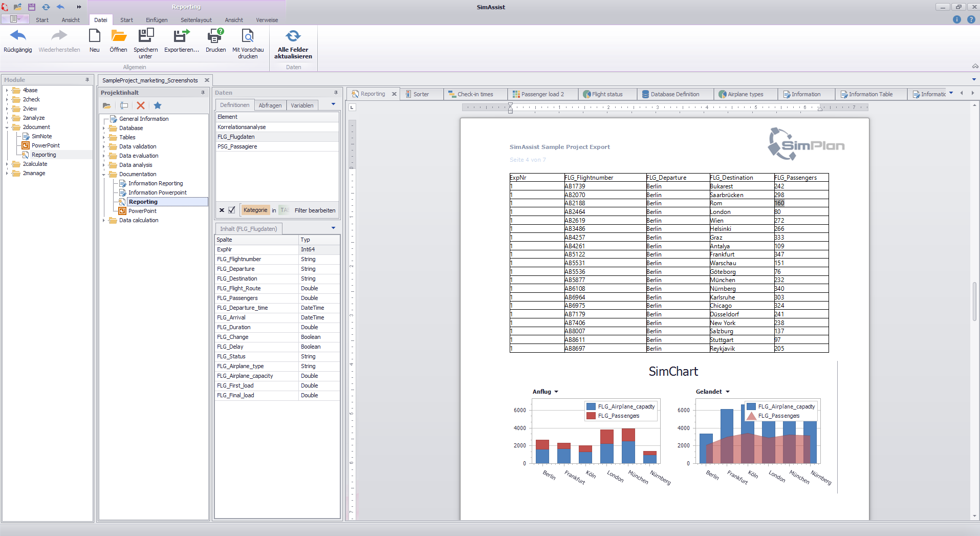Toggle the filter enabled checkbox

232,210
